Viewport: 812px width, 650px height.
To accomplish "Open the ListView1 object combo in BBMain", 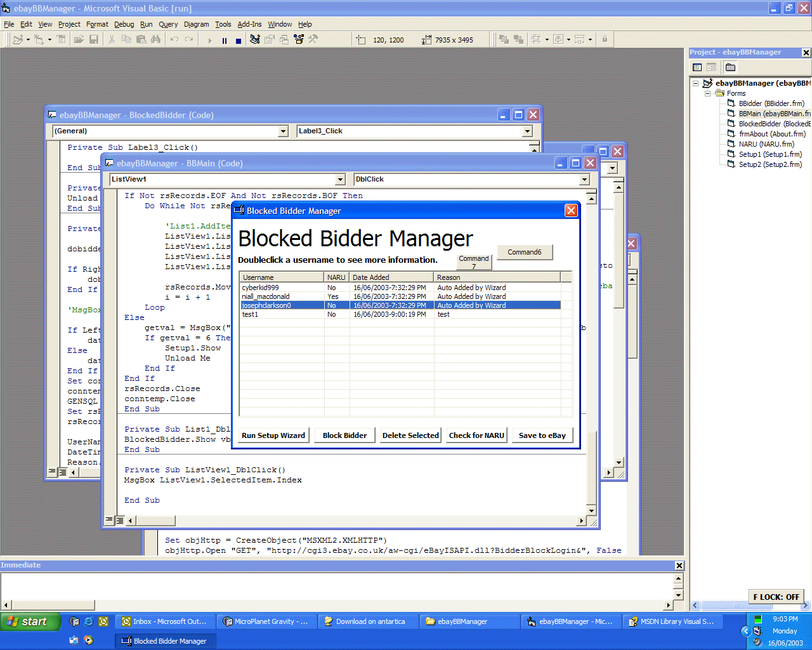I will click(227, 180).
